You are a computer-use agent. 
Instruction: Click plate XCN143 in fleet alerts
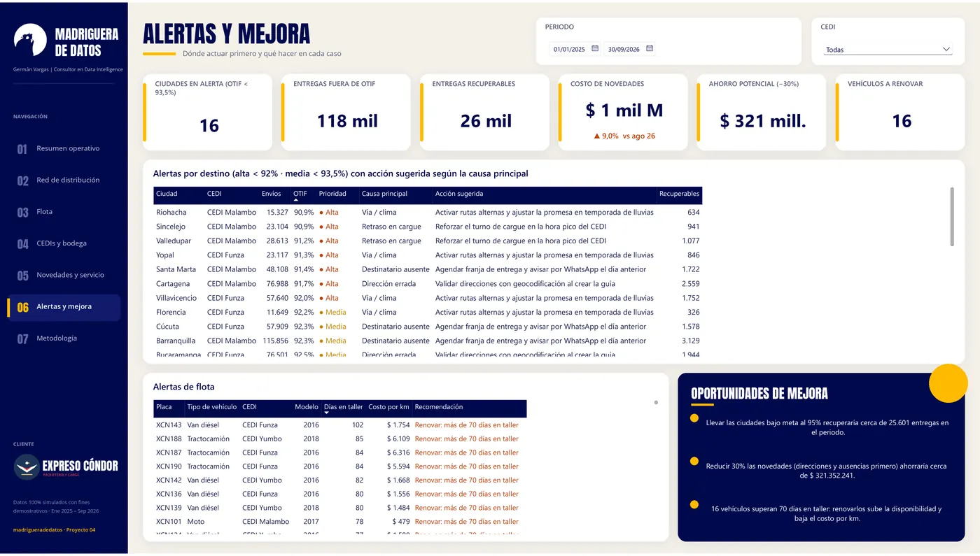point(169,425)
